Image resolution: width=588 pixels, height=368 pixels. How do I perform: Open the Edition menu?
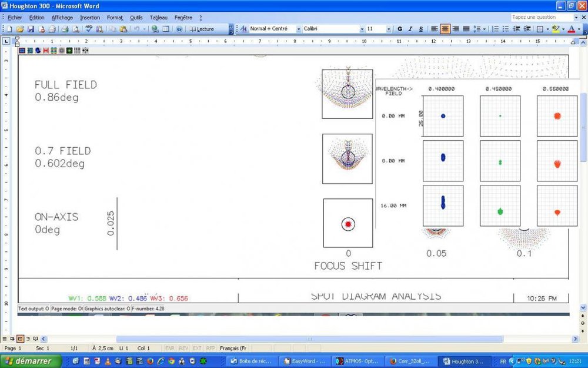(36, 18)
